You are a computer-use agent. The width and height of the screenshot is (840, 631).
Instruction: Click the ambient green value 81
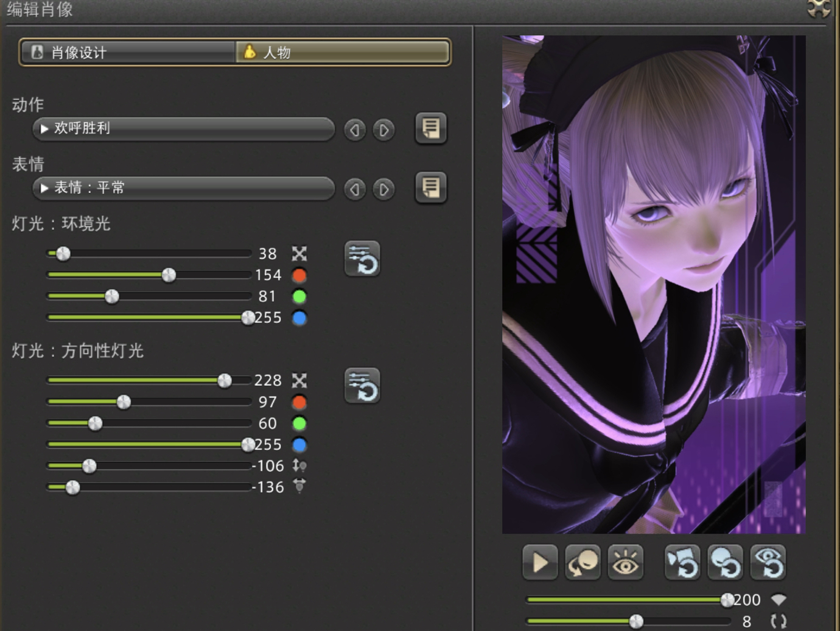tap(267, 296)
